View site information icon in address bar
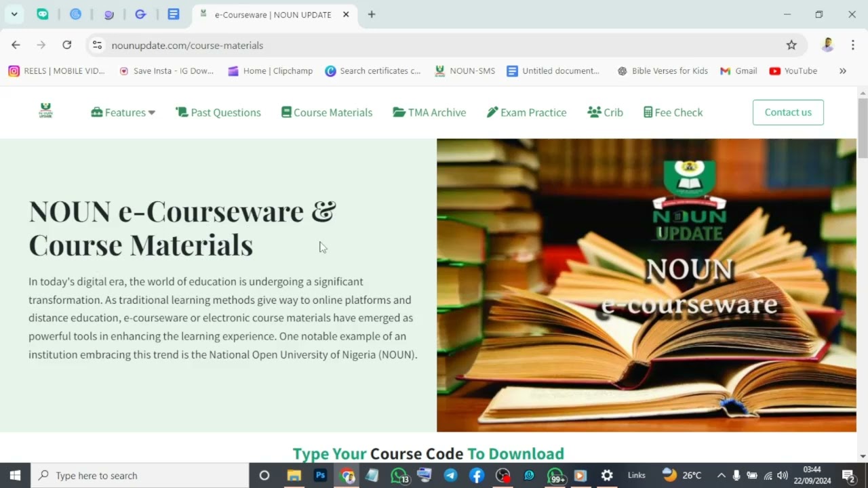This screenshot has height=488, width=868. click(x=97, y=45)
